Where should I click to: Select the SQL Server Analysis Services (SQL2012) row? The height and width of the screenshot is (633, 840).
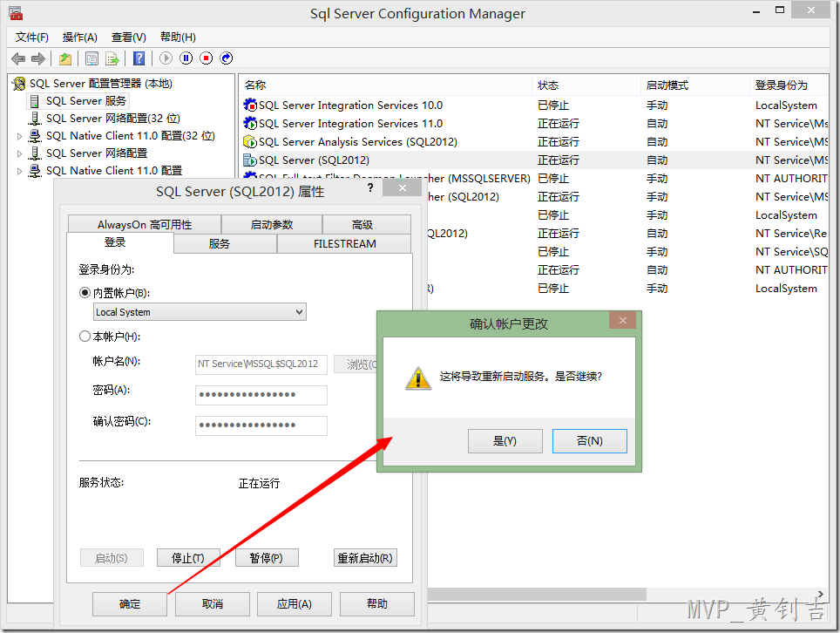pos(358,141)
